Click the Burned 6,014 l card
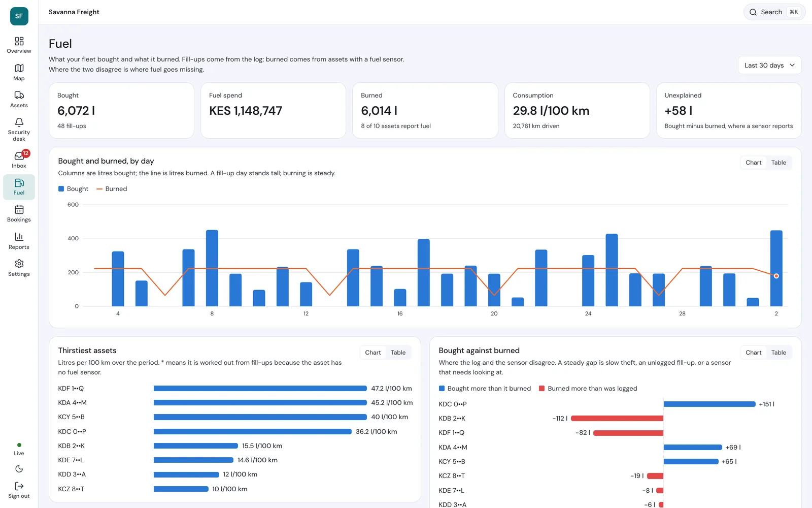This screenshot has width=812, height=508. coord(425,111)
